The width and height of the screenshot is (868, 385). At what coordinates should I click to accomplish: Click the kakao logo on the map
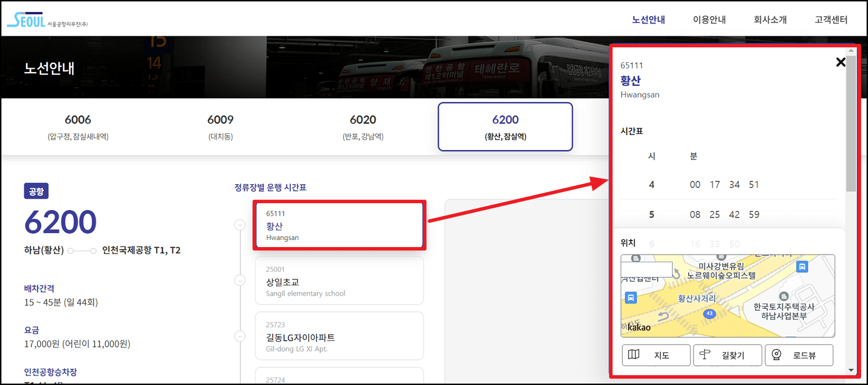639,328
